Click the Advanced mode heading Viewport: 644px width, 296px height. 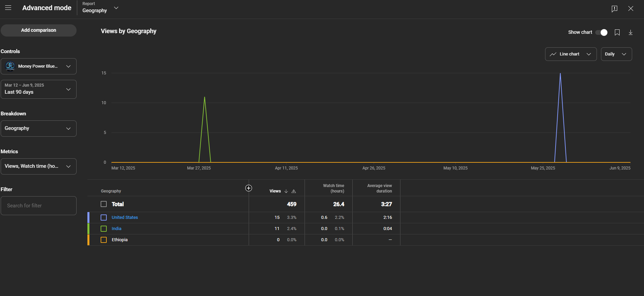click(x=47, y=8)
